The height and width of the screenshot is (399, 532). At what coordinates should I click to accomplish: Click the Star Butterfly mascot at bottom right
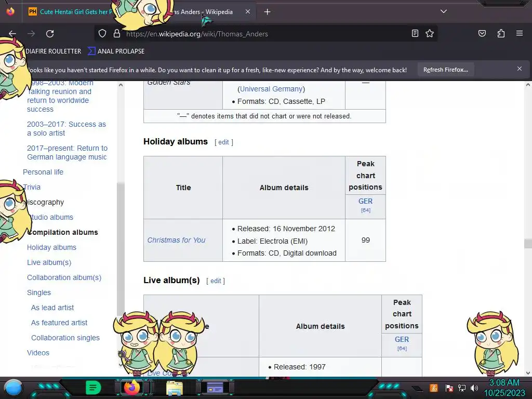click(x=493, y=343)
